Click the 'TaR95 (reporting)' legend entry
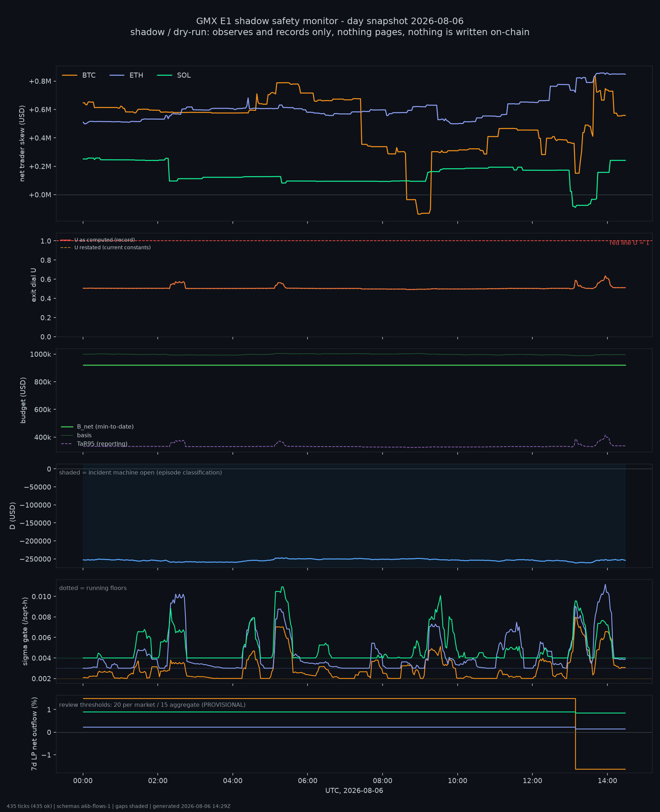The width and height of the screenshot is (660, 812). [x=94, y=444]
